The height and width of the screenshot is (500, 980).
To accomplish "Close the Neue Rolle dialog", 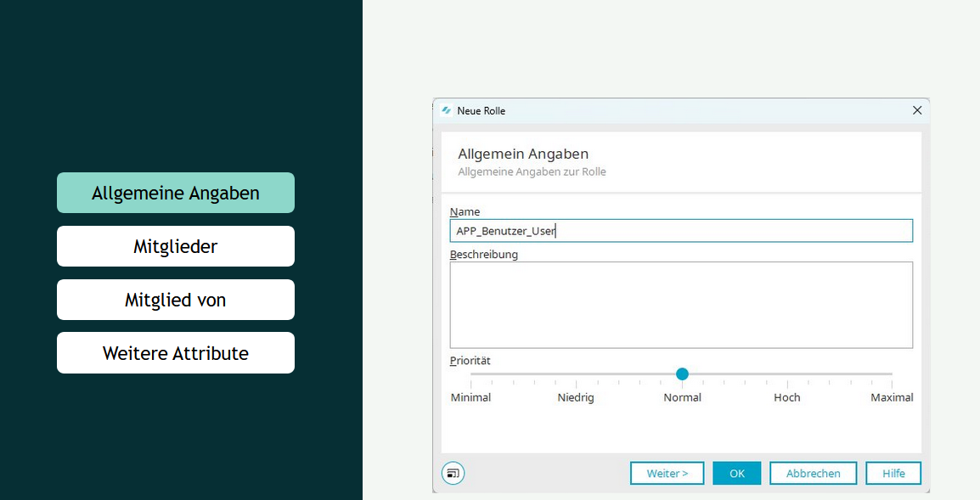I will pos(916,110).
